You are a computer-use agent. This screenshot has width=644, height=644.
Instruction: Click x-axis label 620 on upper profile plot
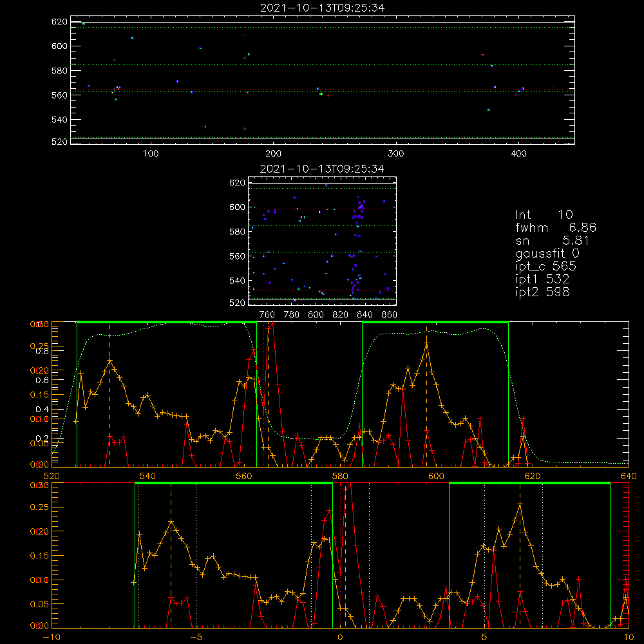point(533,477)
